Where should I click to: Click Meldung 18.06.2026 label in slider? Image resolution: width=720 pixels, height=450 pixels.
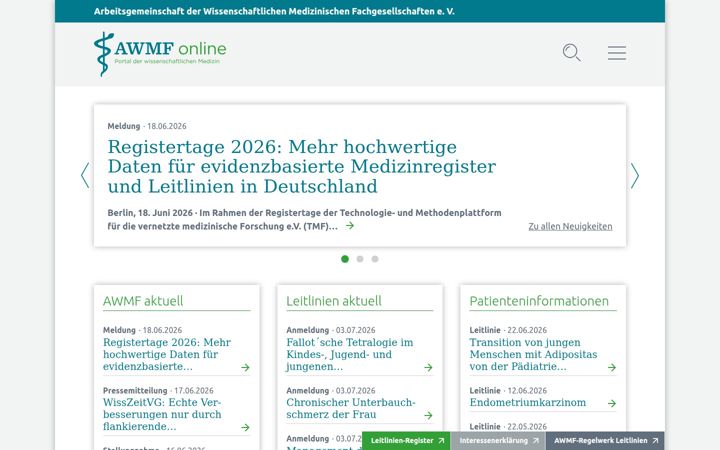147,126
